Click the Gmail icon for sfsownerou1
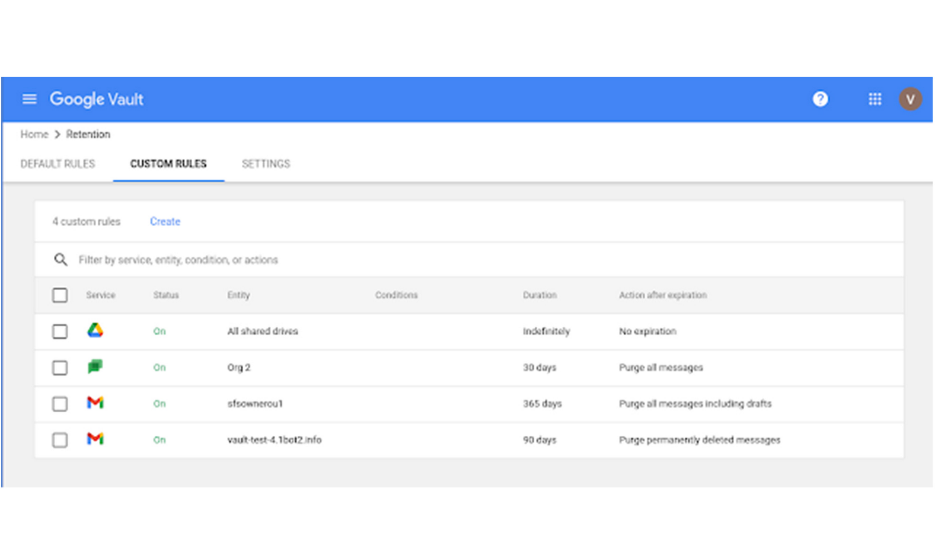Image resolution: width=935 pixels, height=560 pixels. coord(95,402)
